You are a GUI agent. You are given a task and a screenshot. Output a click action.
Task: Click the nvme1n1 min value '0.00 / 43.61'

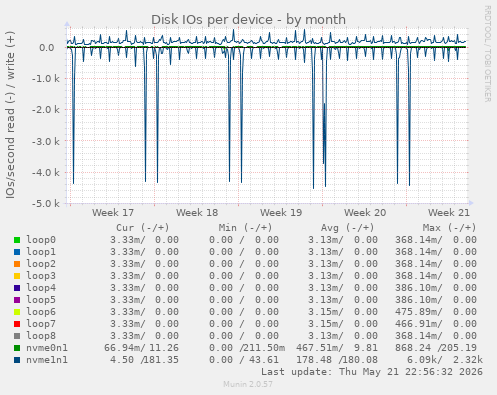click(x=244, y=360)
